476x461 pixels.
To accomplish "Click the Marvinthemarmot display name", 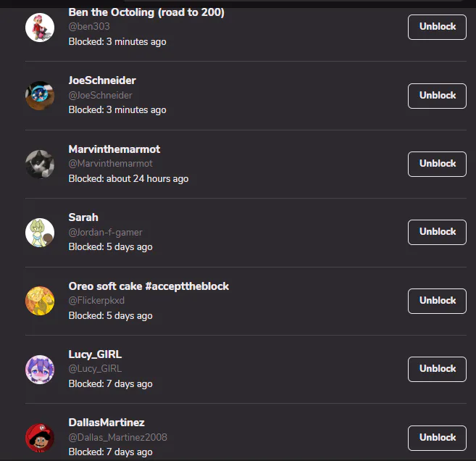I will click(x=114, y=149).
